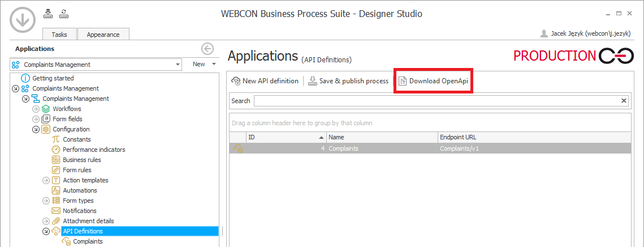The width and height of the screenshot is (644, 247).
Task: Click the Form rules pencil icon
Action: [x=57, y=170]
